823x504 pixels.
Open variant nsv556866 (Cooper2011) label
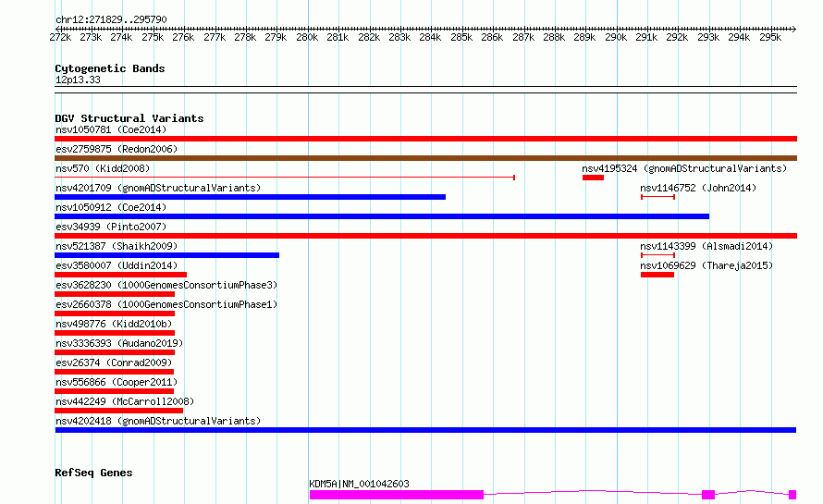pyautogui.click(x=117, y=382)
